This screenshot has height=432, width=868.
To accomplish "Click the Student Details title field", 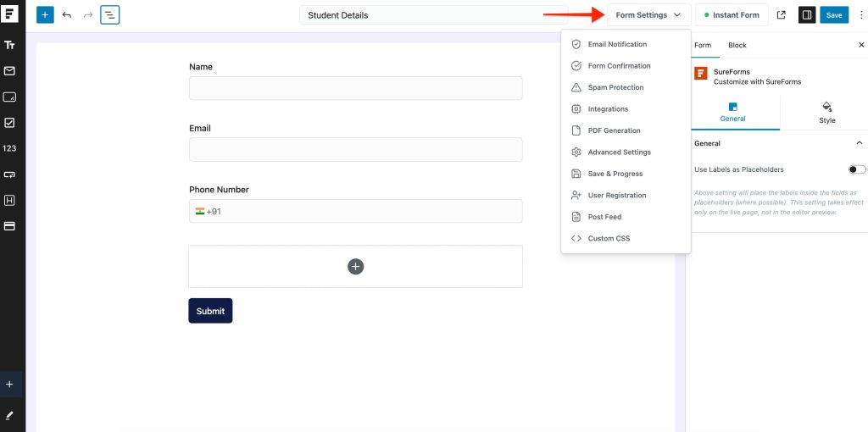I will click(433, 15).
